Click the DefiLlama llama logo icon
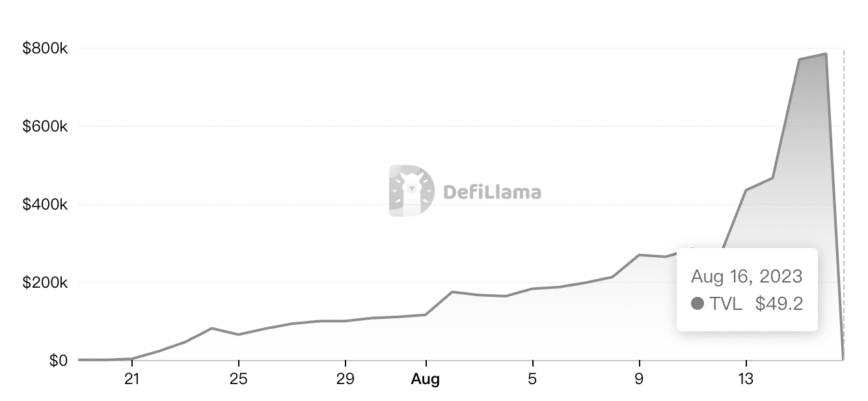Screen dimensions: 868x401 coord(411,190)
